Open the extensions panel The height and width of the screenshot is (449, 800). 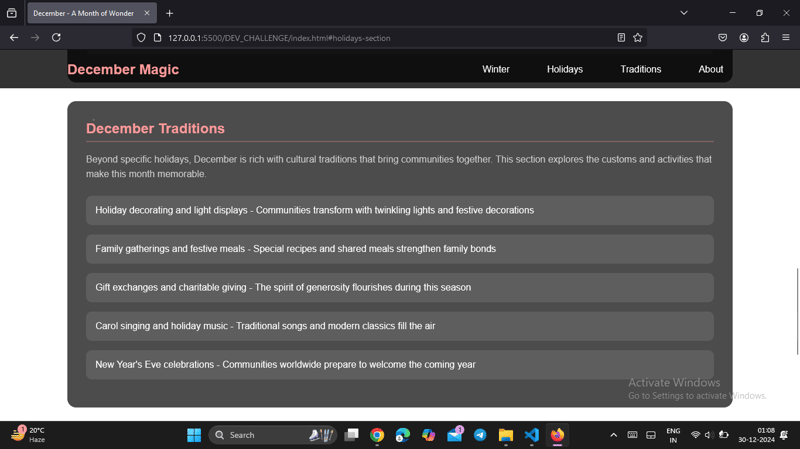765,38
